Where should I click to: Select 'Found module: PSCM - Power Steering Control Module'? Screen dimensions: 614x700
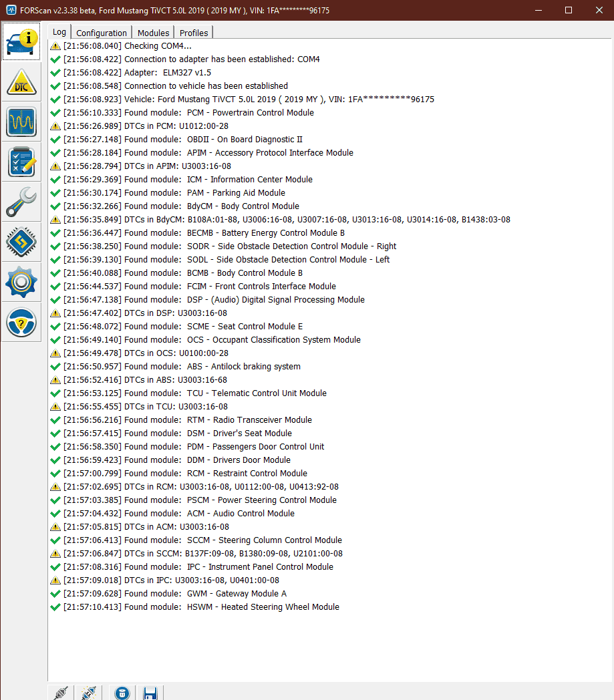(193, 501)
